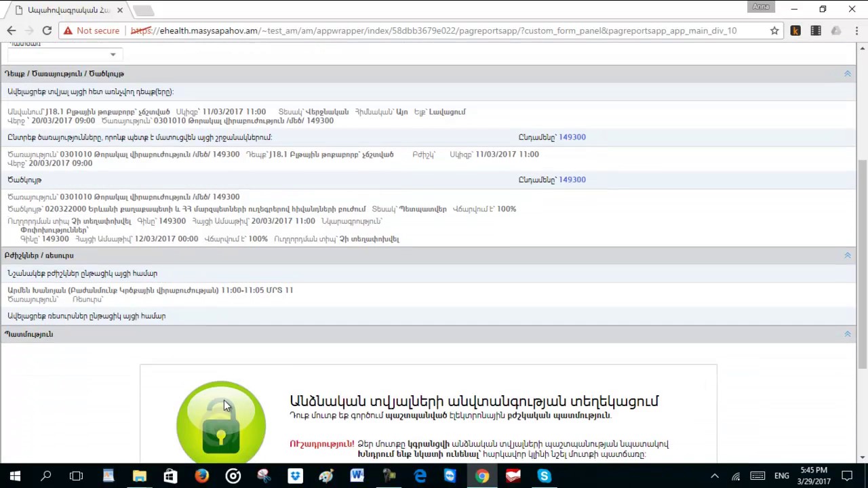Close the current browser tab
The height and width of the screenshot is (488, 868).
pos(120,10)
